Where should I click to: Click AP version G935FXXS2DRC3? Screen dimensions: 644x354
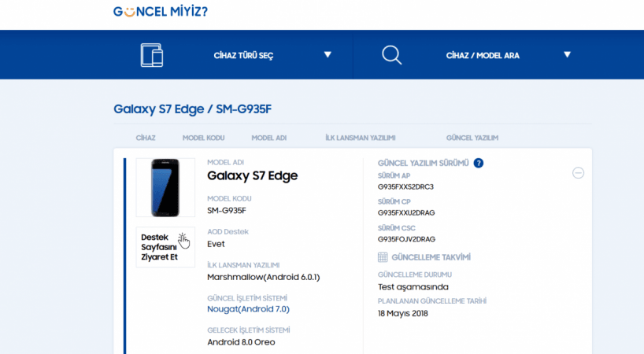point(405,186)
